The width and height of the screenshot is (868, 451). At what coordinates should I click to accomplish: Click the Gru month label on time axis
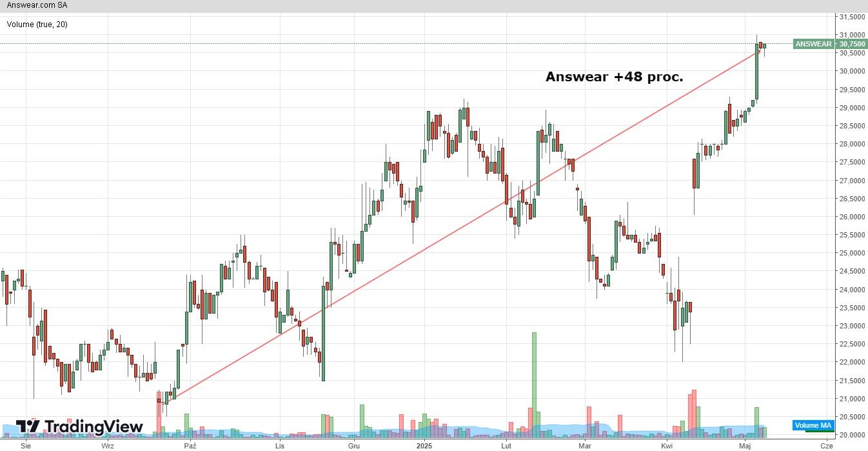pos(353,445)
